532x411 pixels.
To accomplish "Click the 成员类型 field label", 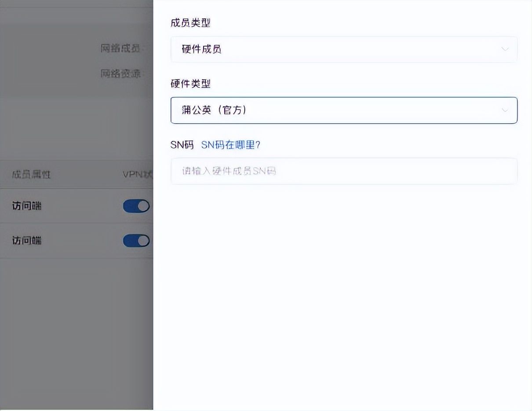I will pos(190,23).
